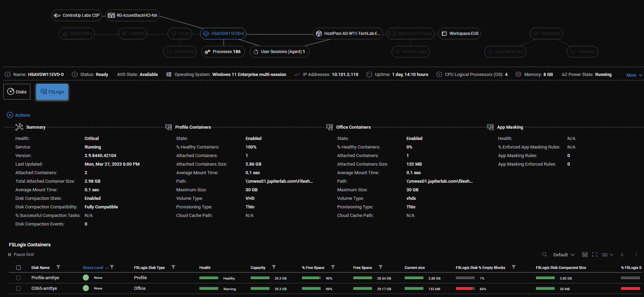Toggle the select-all rows checkbox
The width and height of the screenshot is (644, 297).
[x=18, y=268]
